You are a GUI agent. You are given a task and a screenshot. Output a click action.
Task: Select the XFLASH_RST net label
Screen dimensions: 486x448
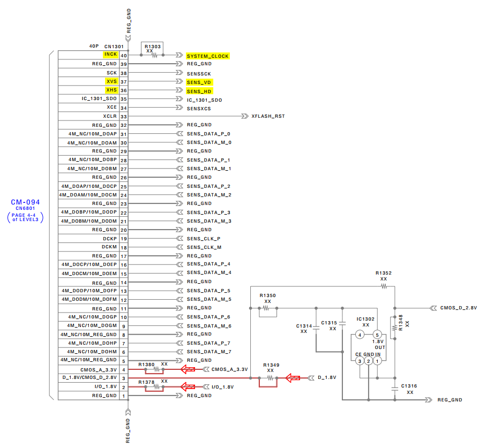pos(268,116)
